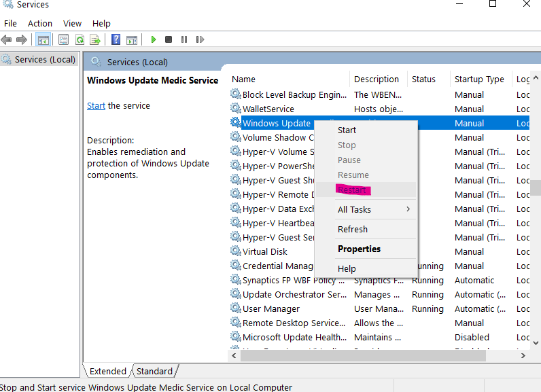Switch to the Standard tab
This screenshot has height=392, width=541.
[154, 371]
